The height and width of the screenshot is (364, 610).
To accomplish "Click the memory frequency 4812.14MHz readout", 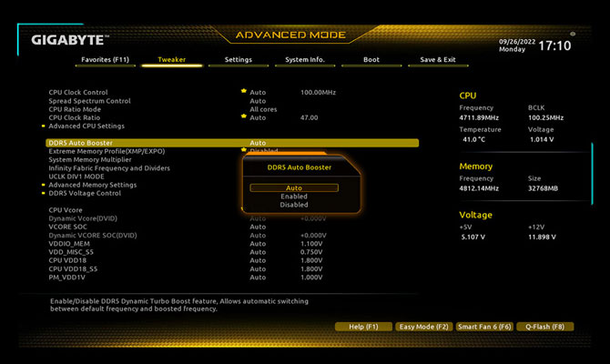I will click(479, 188).
